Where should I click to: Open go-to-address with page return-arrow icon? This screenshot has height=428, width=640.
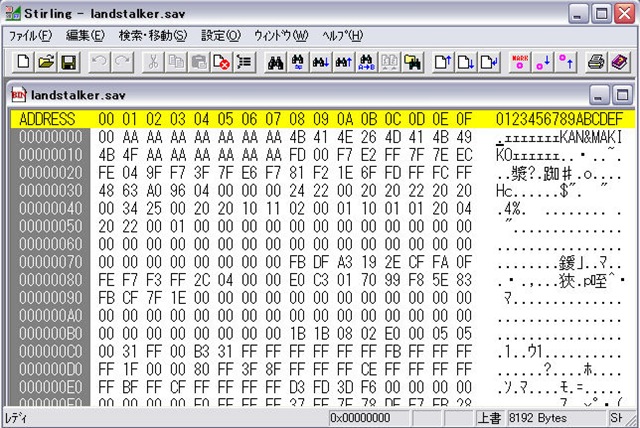click(x=489, y=62)
